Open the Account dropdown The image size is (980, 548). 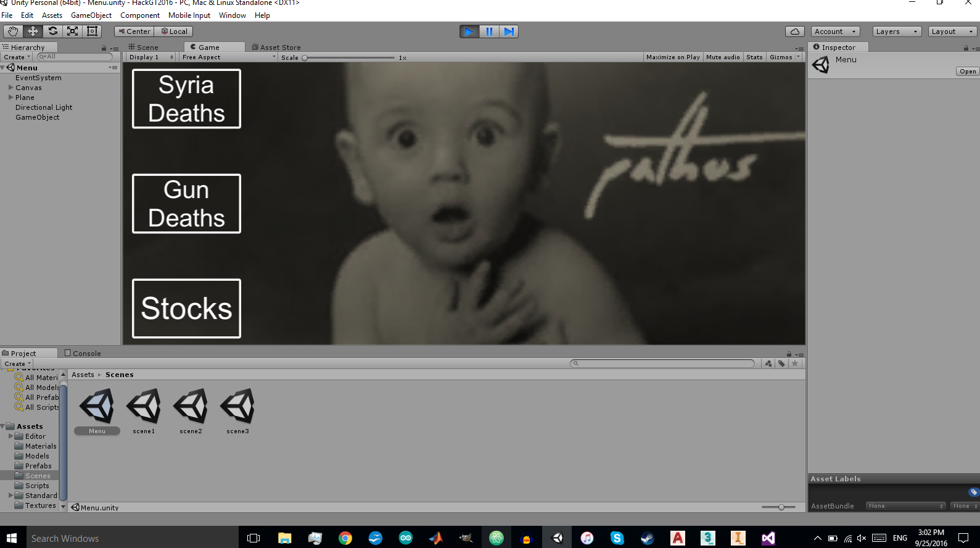pyautogui.click(x=835, y=31)
